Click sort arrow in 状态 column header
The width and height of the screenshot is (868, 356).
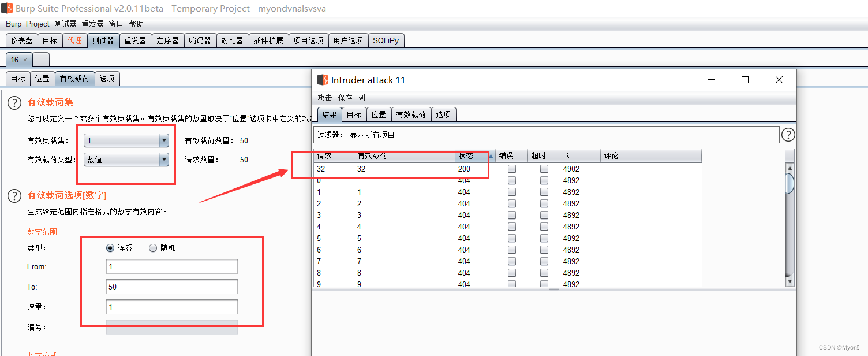[491, 156]
